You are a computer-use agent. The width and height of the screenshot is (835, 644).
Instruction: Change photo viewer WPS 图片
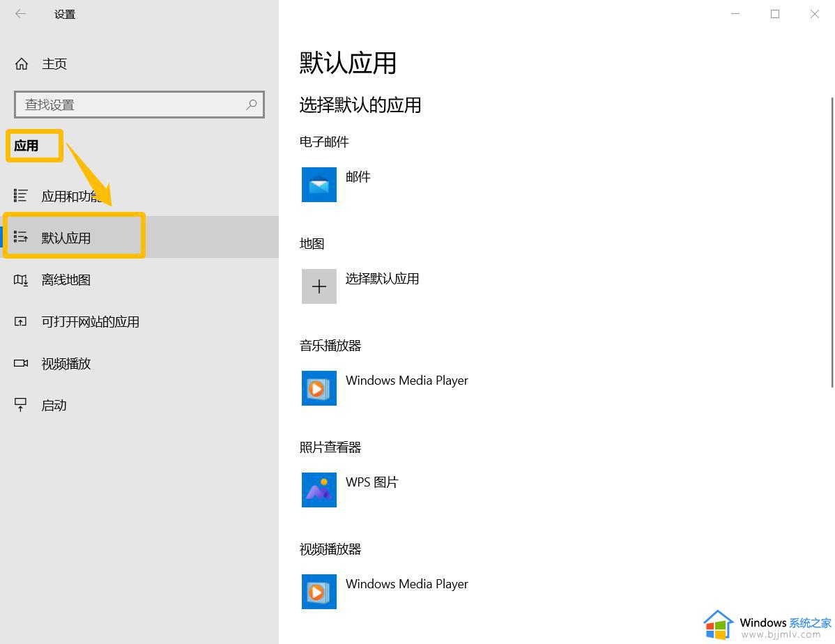(x=371, y=482)
